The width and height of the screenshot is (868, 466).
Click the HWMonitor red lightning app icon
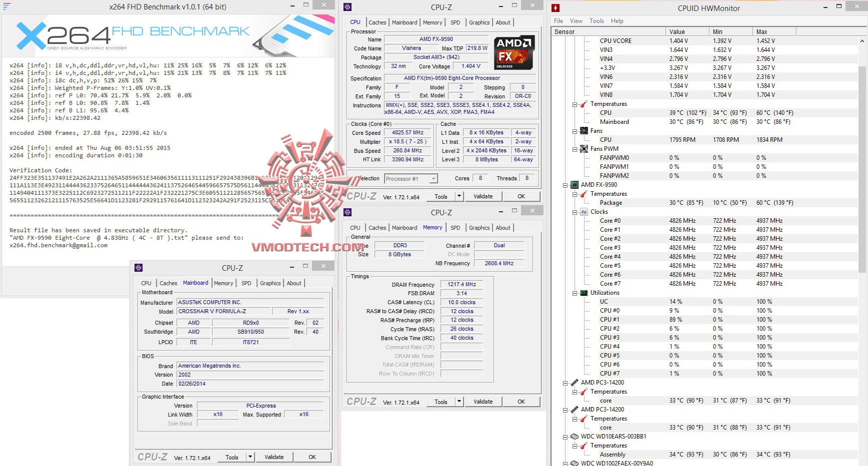(x=555, y=8)
